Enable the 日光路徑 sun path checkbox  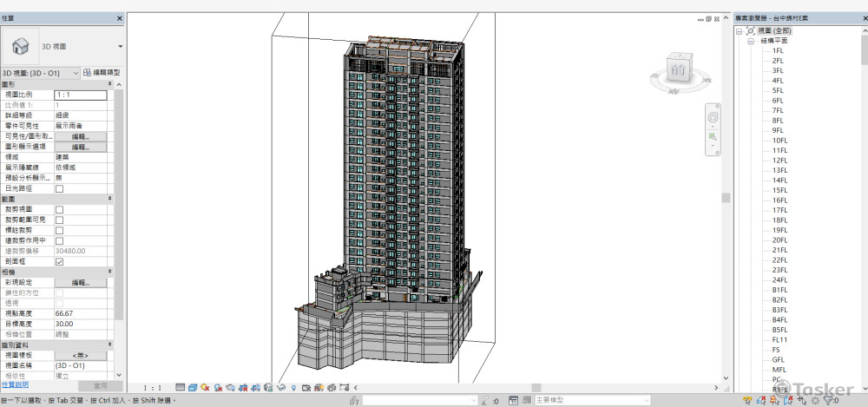point(59,188)
